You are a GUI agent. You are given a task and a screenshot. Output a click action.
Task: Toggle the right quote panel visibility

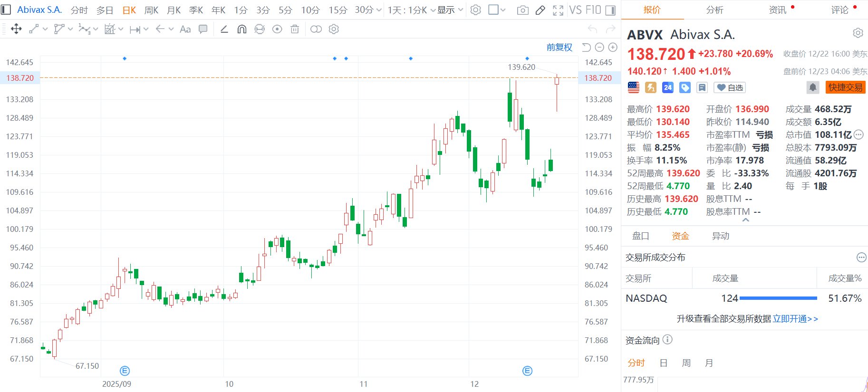click(x=611, y=10)
